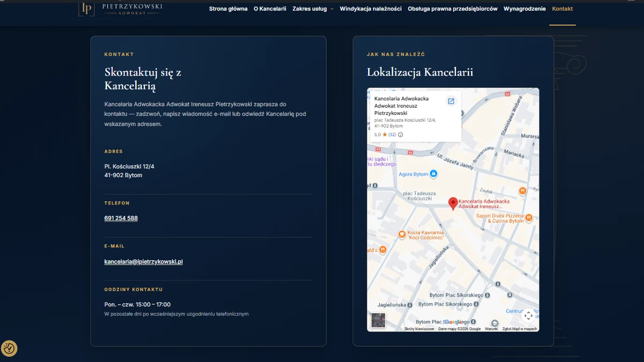Go to Strona główna

[228, 9]
